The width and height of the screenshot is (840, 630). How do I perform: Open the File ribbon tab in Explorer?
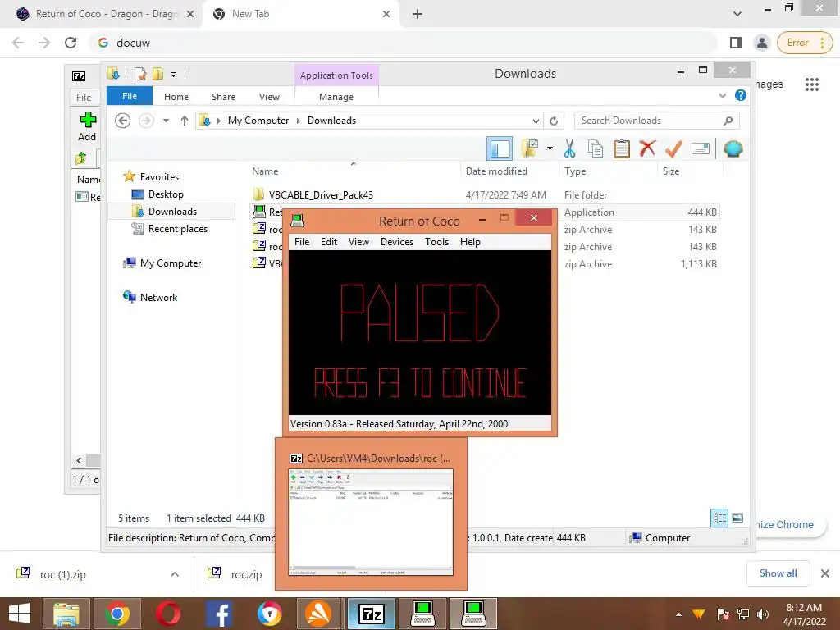130,96
